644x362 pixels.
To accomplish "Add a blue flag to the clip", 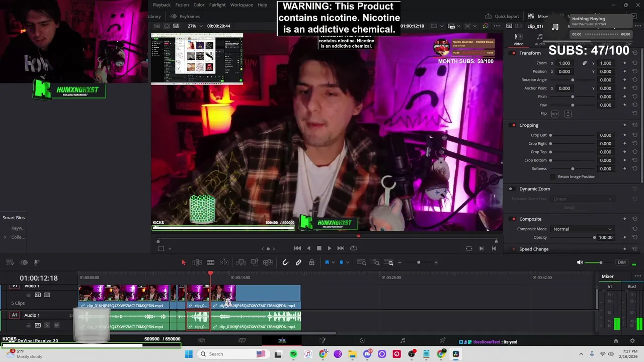I will click(x=327, y=262).
